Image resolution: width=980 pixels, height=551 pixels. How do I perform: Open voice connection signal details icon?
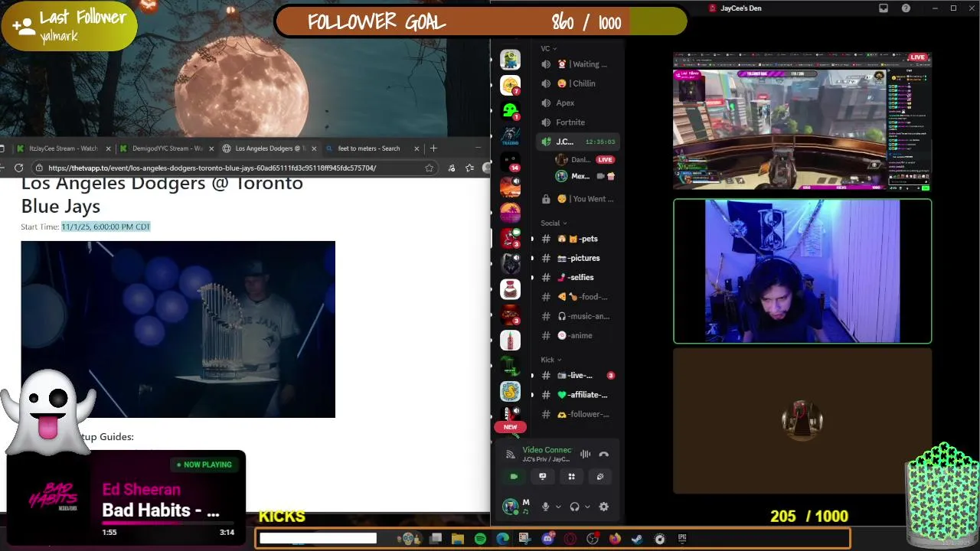pos(511,455)
